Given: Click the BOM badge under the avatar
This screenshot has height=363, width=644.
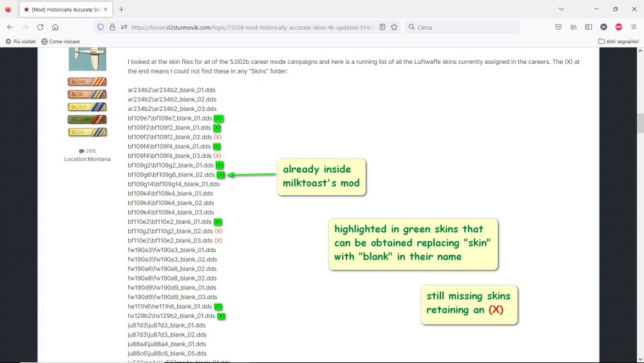Looking at the screenshot, I should [x=87, y=81].
